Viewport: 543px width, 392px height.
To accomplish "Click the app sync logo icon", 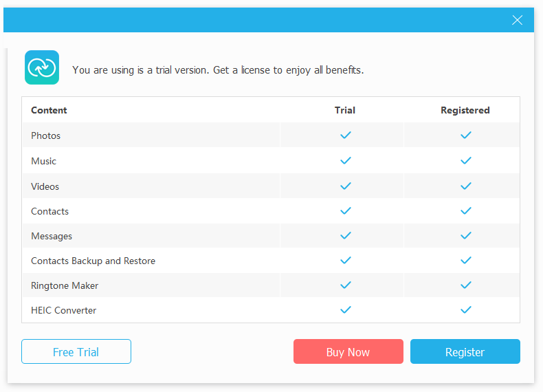I will click(x=42, y=67).
